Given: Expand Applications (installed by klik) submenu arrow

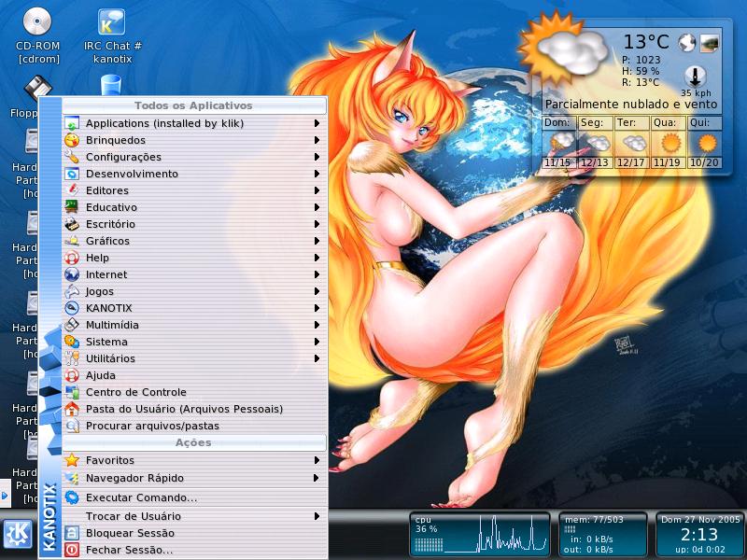Looking at the screenshot, I should (317, 123).
